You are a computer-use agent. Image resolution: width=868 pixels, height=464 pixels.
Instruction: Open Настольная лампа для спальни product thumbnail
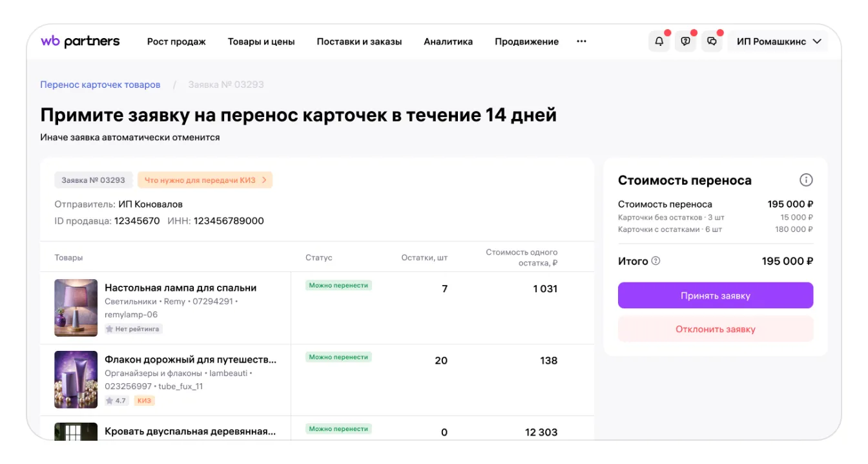click(76, 308)
